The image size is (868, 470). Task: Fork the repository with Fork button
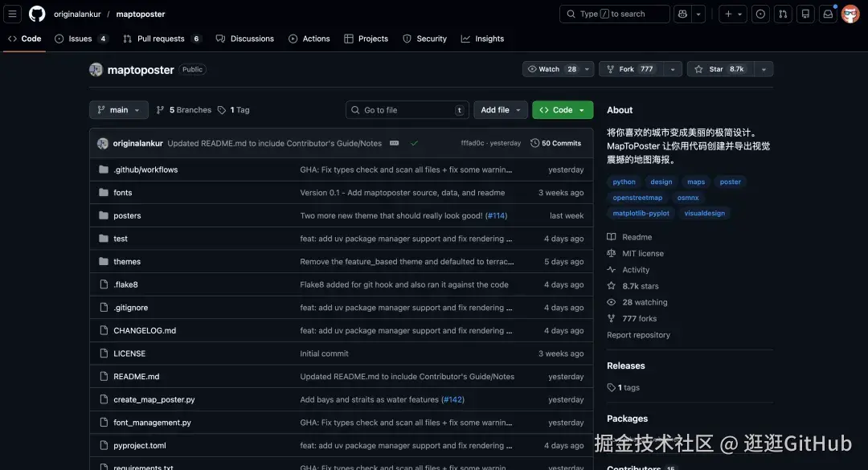pos(632,69)
